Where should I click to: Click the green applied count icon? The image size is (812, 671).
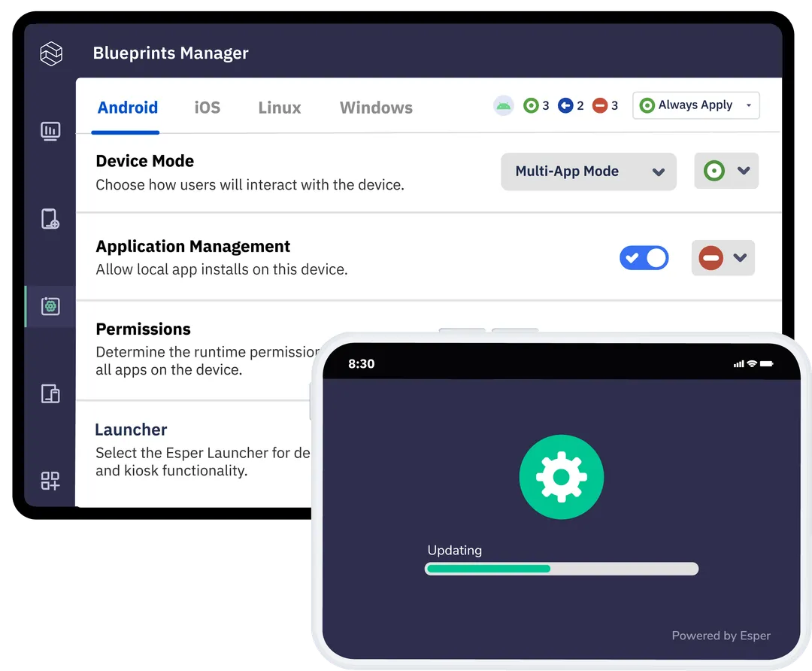tap(531, 106)
